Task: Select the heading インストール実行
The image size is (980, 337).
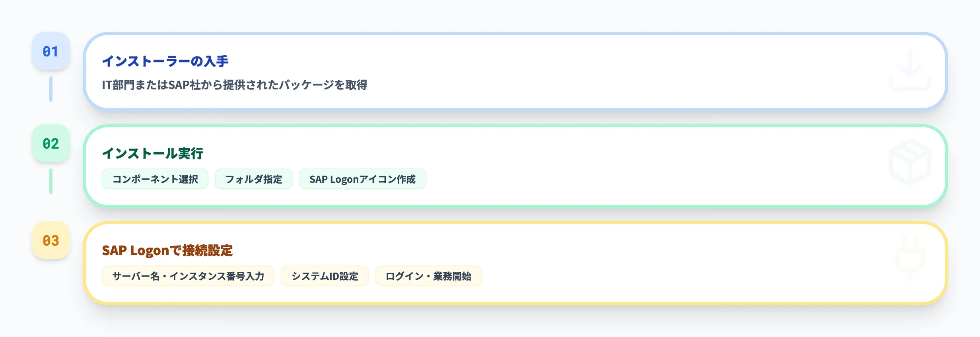Action: pyautogui.click(x=152, y=153)
